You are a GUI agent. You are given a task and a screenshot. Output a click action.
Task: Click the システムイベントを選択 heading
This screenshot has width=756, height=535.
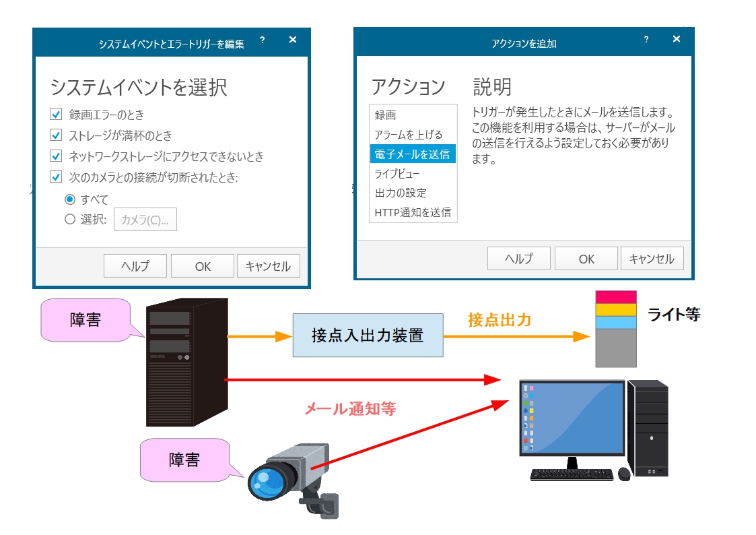(139, 88)
